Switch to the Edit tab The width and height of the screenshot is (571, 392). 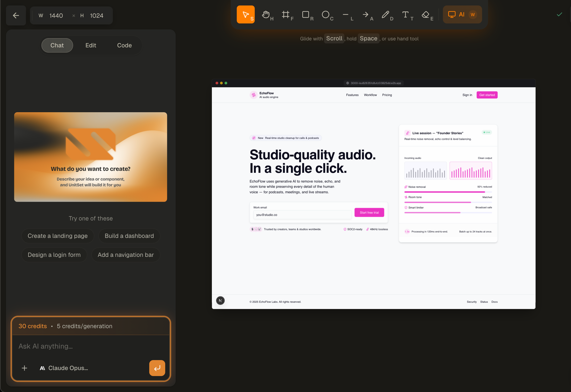tap(91, 45)
